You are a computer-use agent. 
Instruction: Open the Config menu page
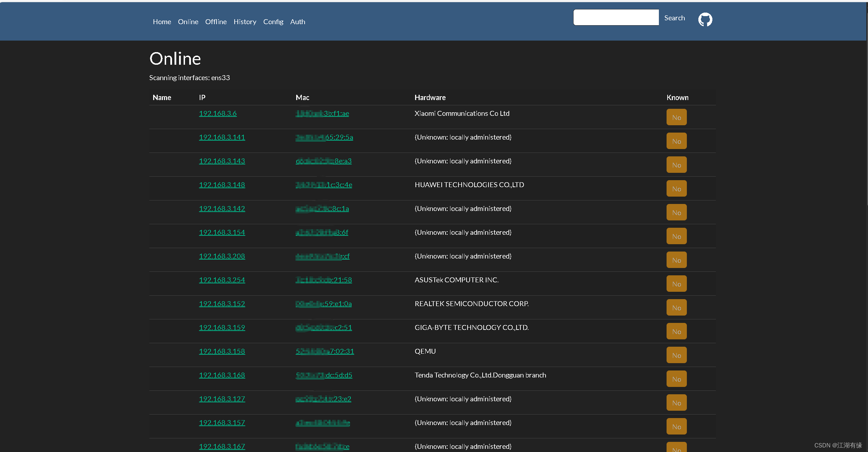pyautogui.click(x=273, y=22)
